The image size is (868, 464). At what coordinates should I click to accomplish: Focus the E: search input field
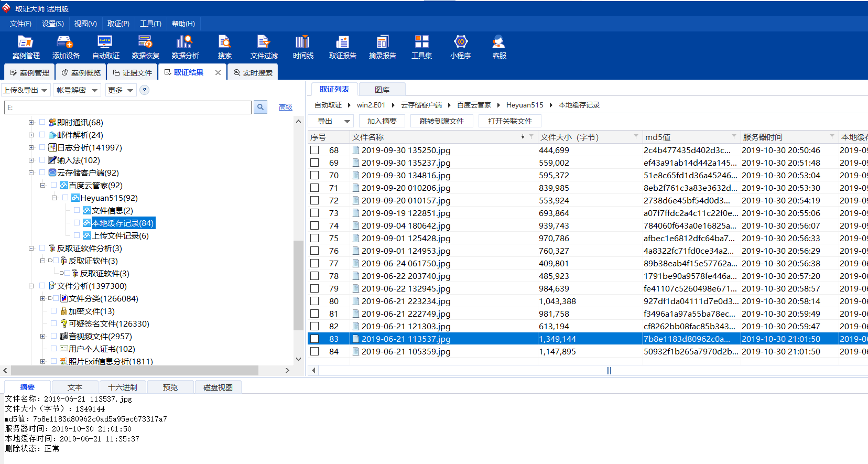pyautogui.click(x=128, y=107)
